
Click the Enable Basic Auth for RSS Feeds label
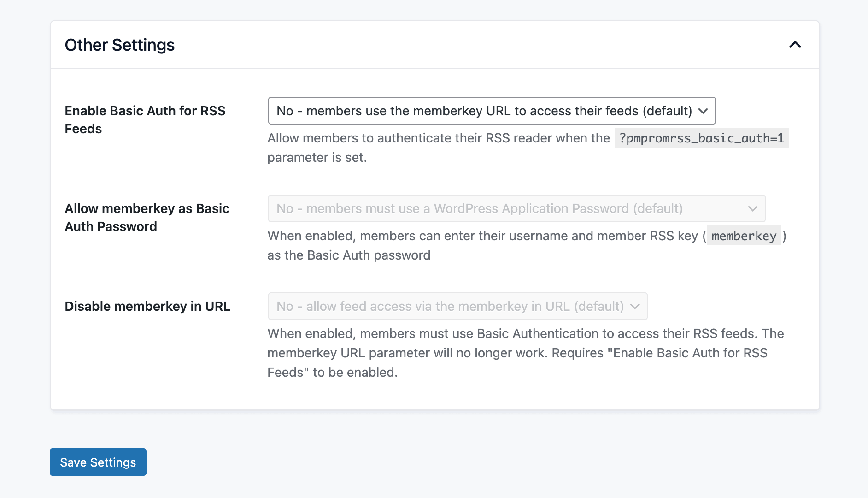click(x=145, y=119)
